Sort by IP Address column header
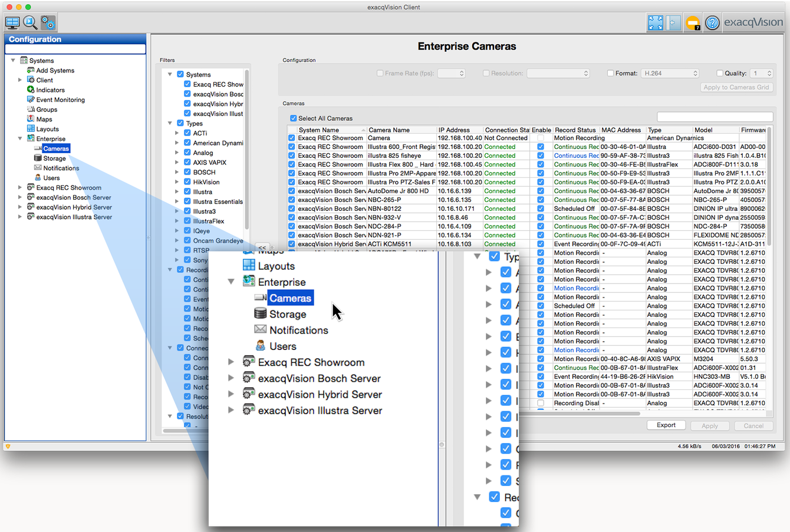This screenshot has height=532, width=790. click(460, 130)
